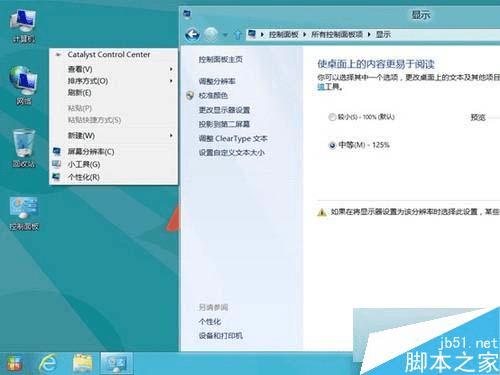Screen dimensions: 500x375
Task: Click the shield icon beside 校准颜色
Action: [x=190, y=96]
